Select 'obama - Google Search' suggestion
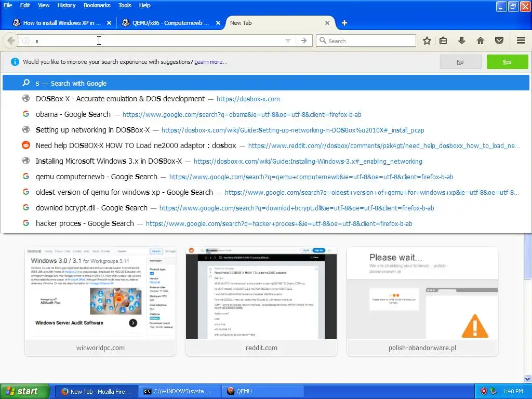The height and width of the screenshot is (399, 532). click(x=265, y=114)
